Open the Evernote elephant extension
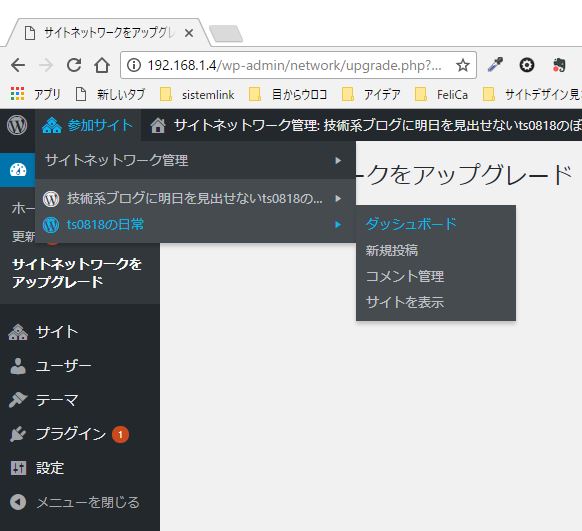The image size is (582, 531). click(x=559, y=65)
